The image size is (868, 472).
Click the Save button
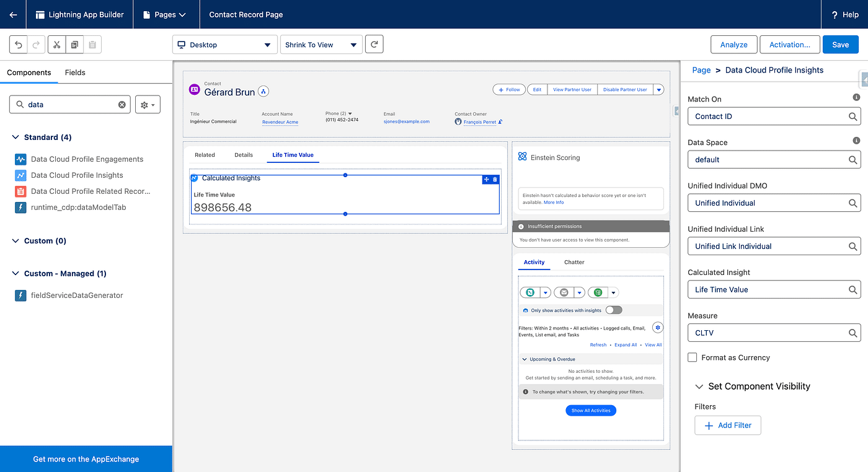840,45
